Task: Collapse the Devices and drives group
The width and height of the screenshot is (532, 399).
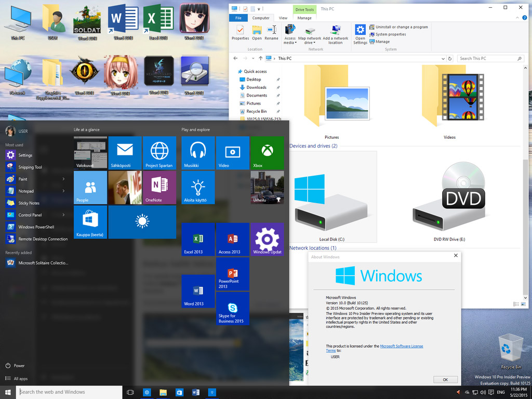Action: 313,146
